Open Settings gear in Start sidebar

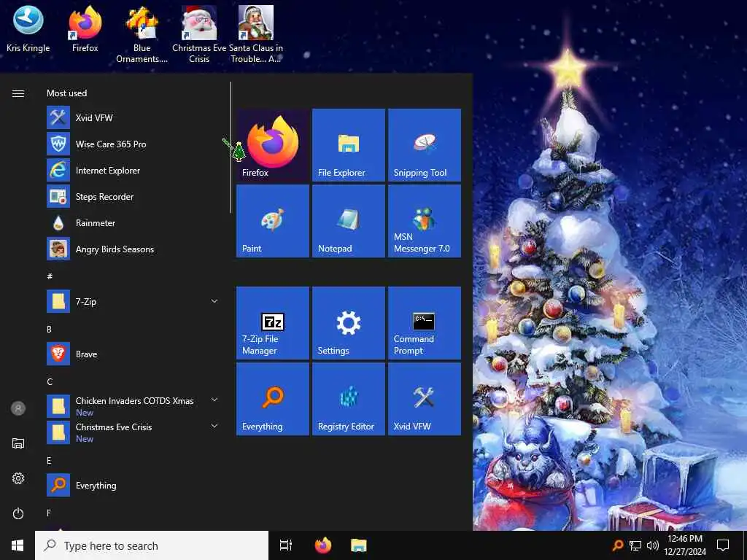[18, 478]
